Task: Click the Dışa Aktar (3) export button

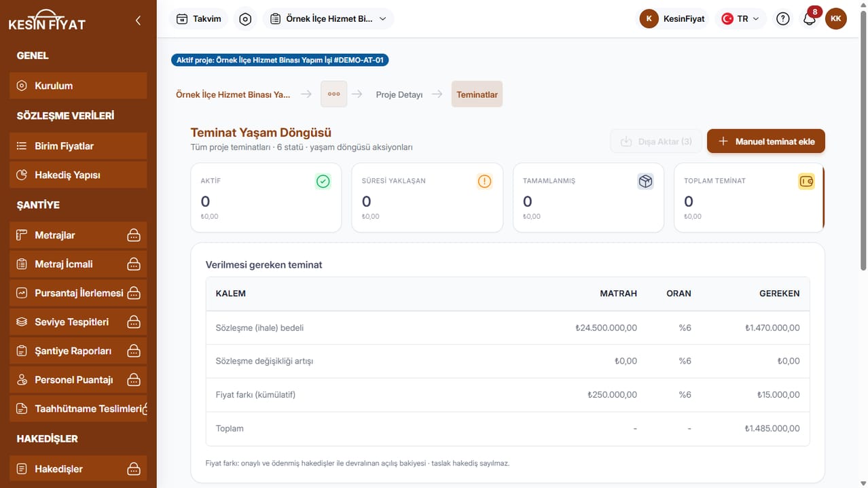Action: pos(656,141)
